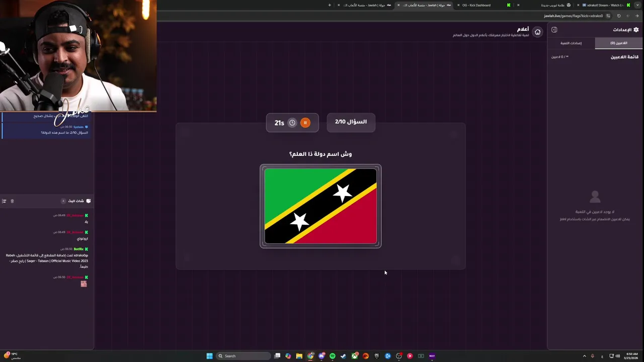The image size is (644, 362).
Task: Open the clock showing 6:50 AM
Action: (631, 356)
